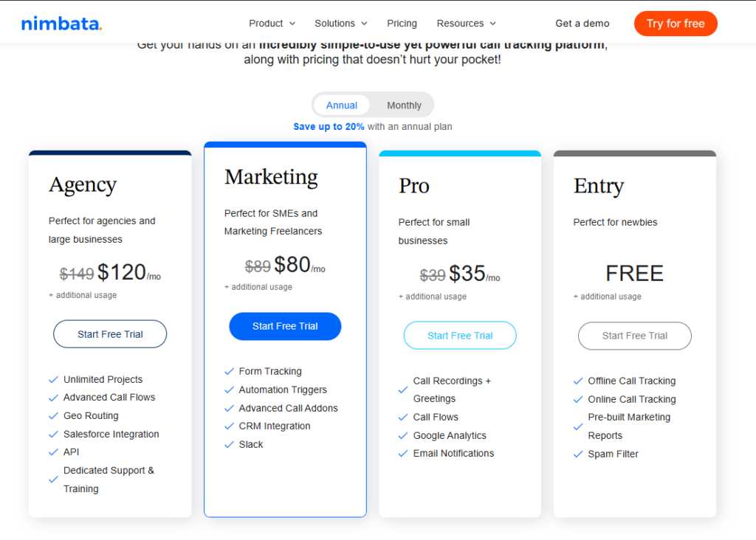Image resolution: width=756 pixels, height=540 pixels.
Task: Click the nimbata logo
Action: point(61,24)
